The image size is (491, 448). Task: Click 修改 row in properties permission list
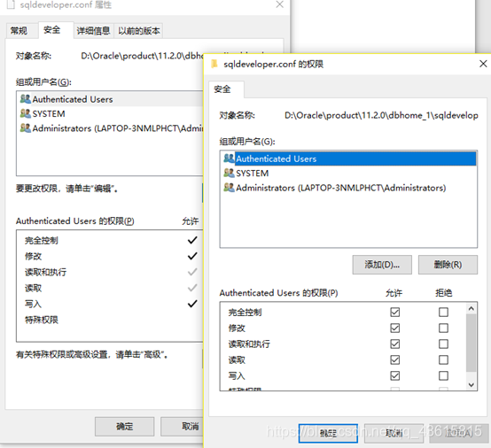(110, 256)
